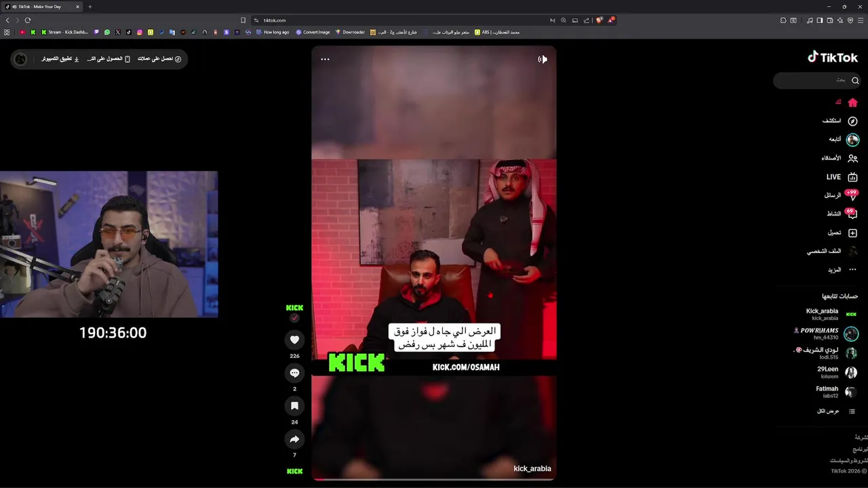Open Friends (الأصدقاء) sidebar icon

(852, 159)
